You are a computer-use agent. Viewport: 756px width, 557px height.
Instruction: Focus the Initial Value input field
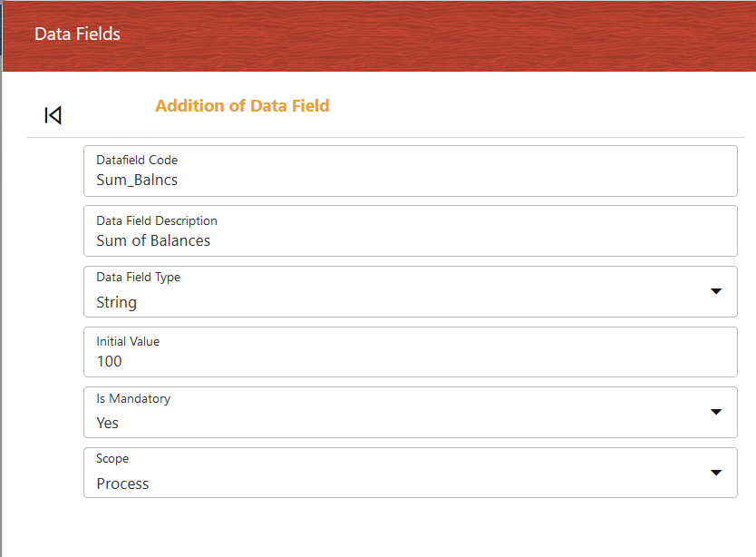[410, 352]
